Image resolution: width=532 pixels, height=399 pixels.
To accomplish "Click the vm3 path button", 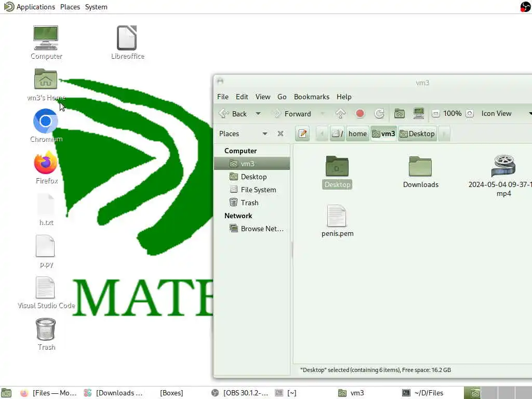I will (384, 134).
